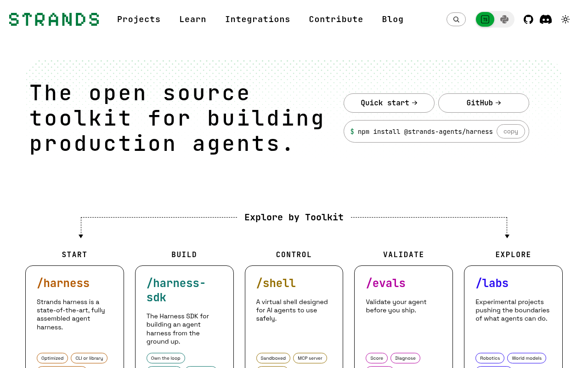Screen dimensions: 588x368
Task: Open the Projects menu
Action: pos(139,19)
